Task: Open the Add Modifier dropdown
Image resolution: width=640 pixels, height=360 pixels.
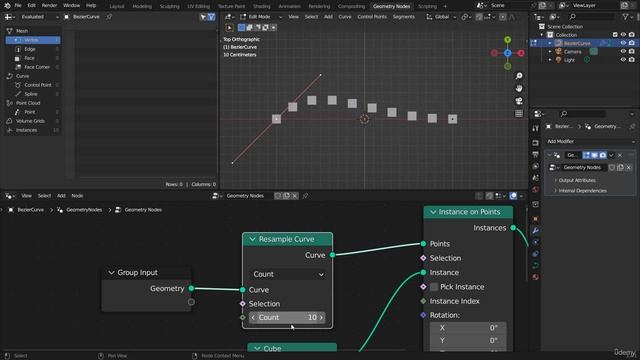Action: [x=591, y=141]
